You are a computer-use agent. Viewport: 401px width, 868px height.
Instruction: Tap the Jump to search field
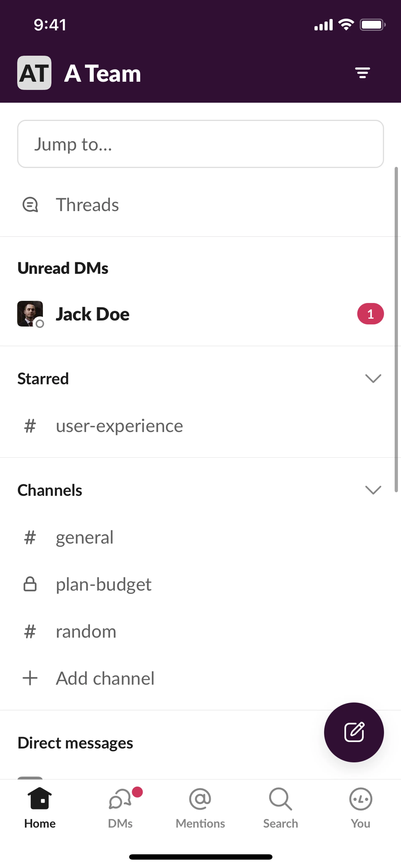(x=200, y=144)
